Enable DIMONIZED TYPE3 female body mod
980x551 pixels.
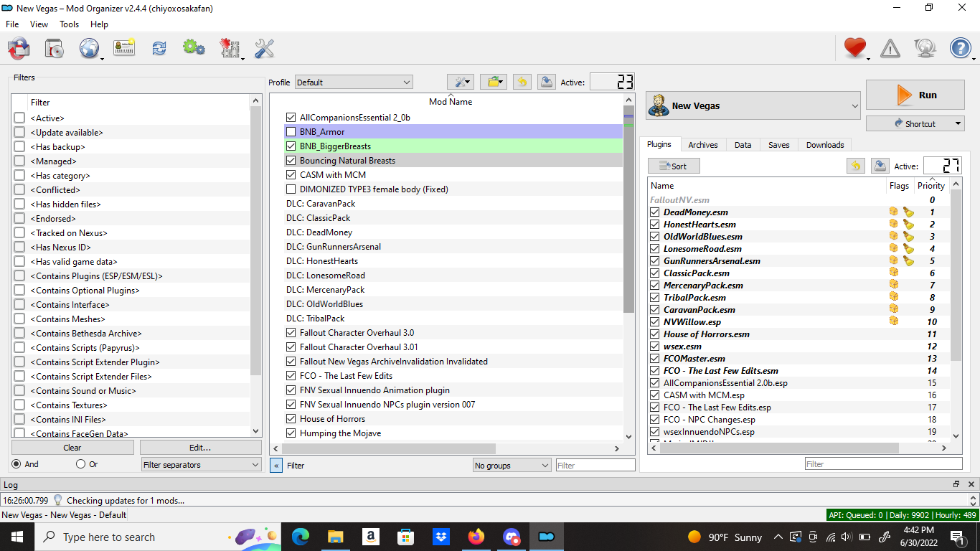(291, 189)
